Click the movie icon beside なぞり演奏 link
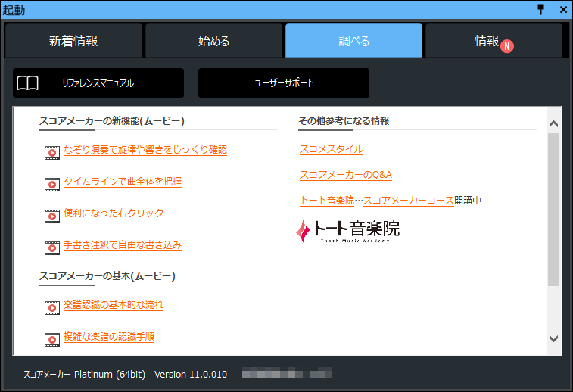 click(x=51, y=152)
